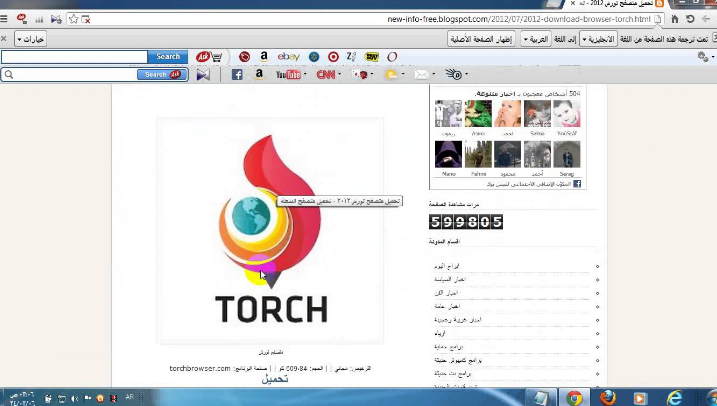The width and height of the screenshot is (717, 406).
Task: Click the blue round store icon next to eBay
Action: click(314, 57)
